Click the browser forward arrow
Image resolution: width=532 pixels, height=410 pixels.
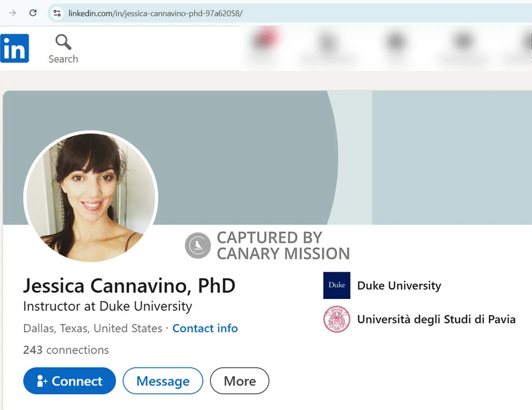(x=12, y=13)
